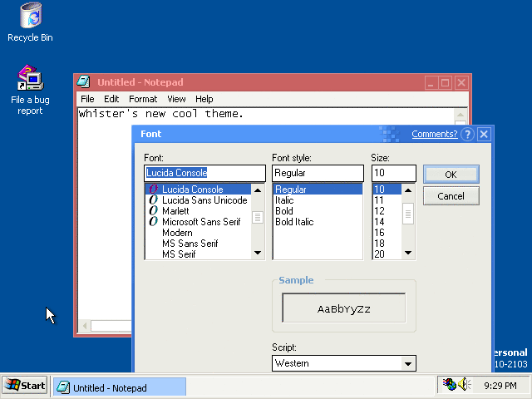The height and width of the screenshot is (399, 532).
Task: Click Notepad vertical scroll up arrow
Action: point(461,115)
